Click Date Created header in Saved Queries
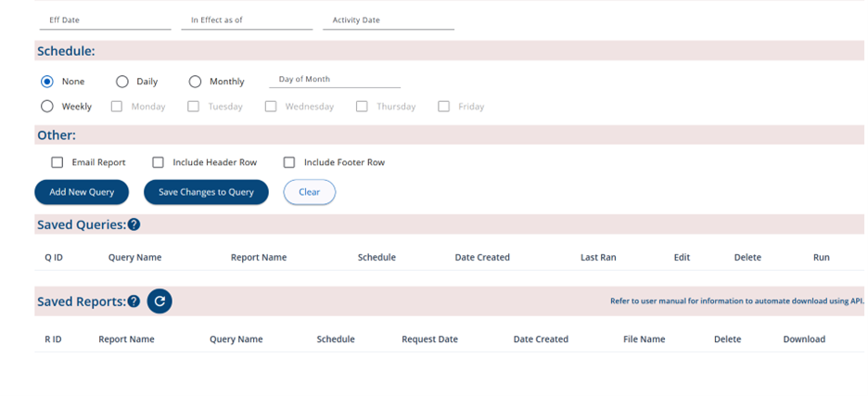This screenshot has width=868, height=396. (482, 258)
